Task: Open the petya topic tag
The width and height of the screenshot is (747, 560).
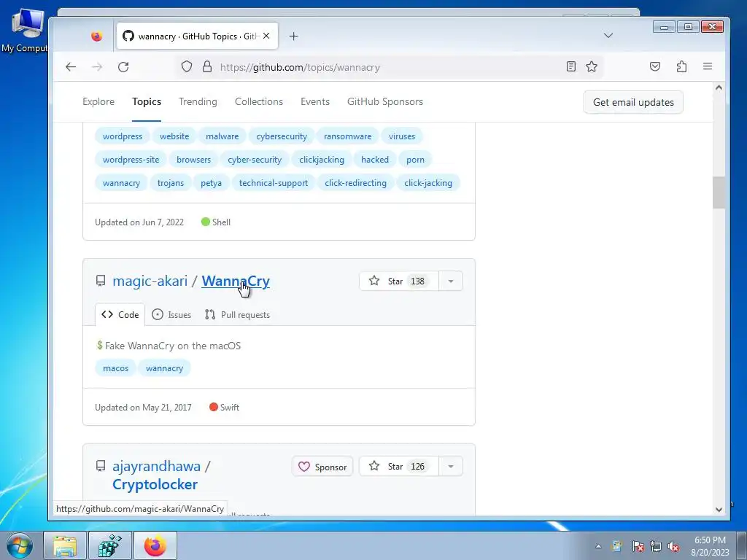Action: pyautogui.click(x=211, y=183)
